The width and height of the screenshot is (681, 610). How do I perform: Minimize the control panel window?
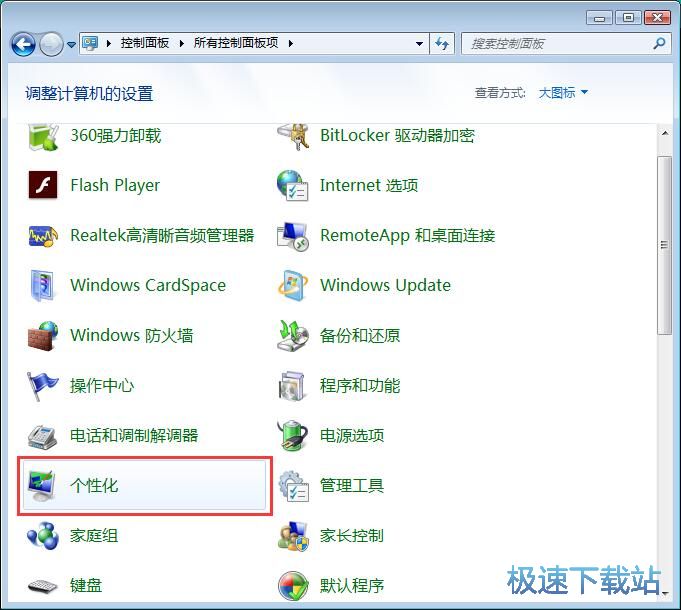(599, 18)
